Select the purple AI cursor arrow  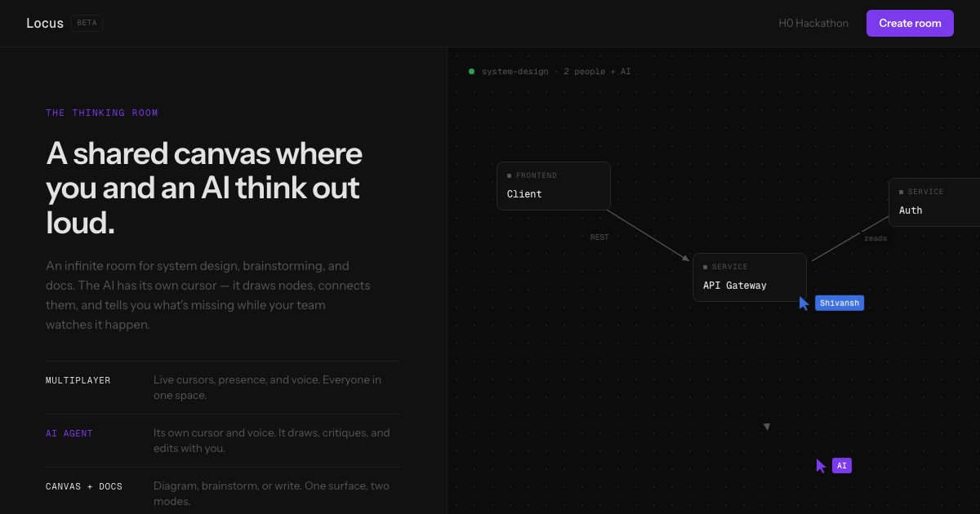click(x=821, y=466)
